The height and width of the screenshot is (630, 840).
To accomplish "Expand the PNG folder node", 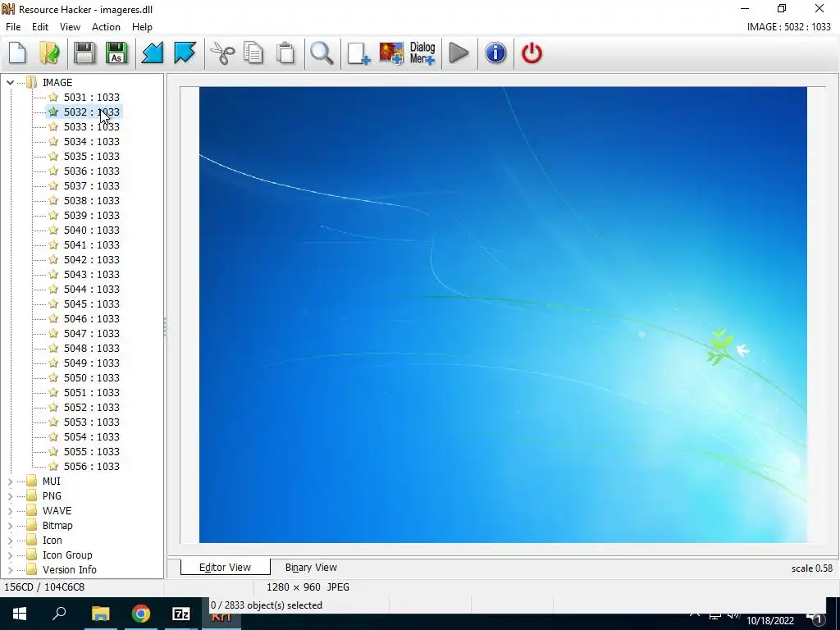I will (x=10, y=496).
